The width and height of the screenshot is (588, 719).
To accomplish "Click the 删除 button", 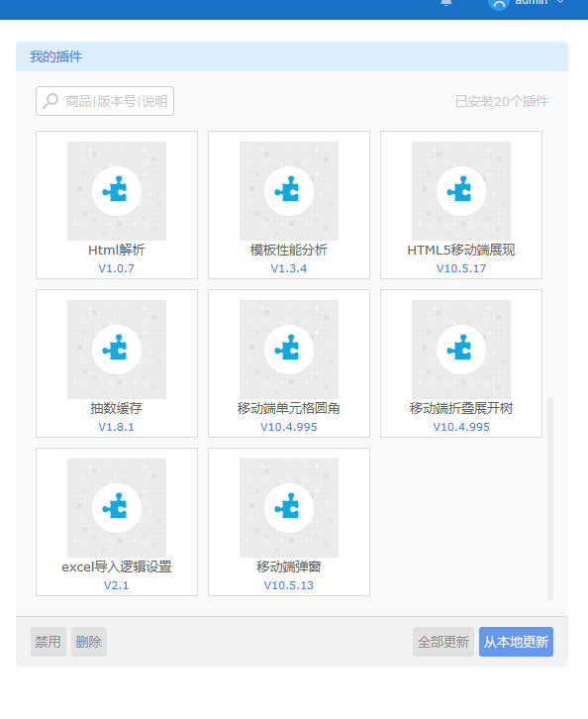I will coord(88,642).
